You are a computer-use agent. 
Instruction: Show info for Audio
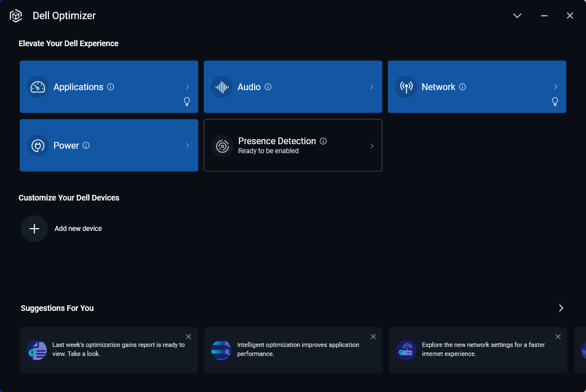tap(268, 87)
